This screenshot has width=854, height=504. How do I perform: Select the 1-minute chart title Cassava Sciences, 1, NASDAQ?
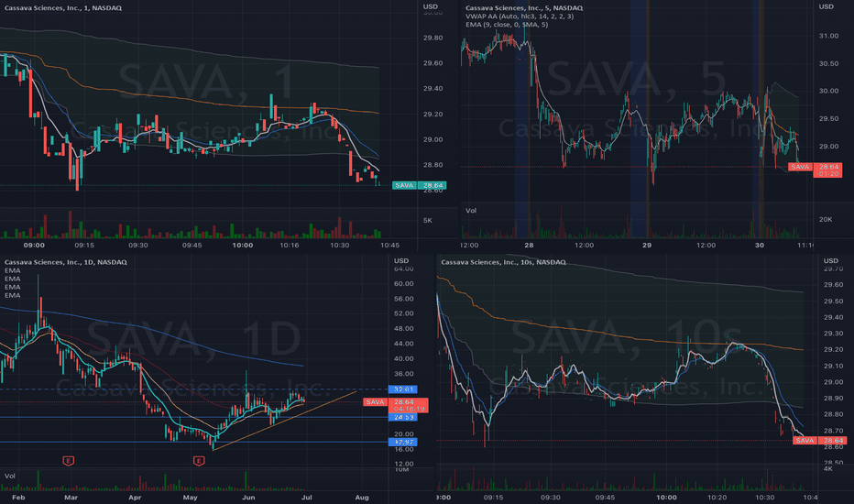[x=63, y=7]
